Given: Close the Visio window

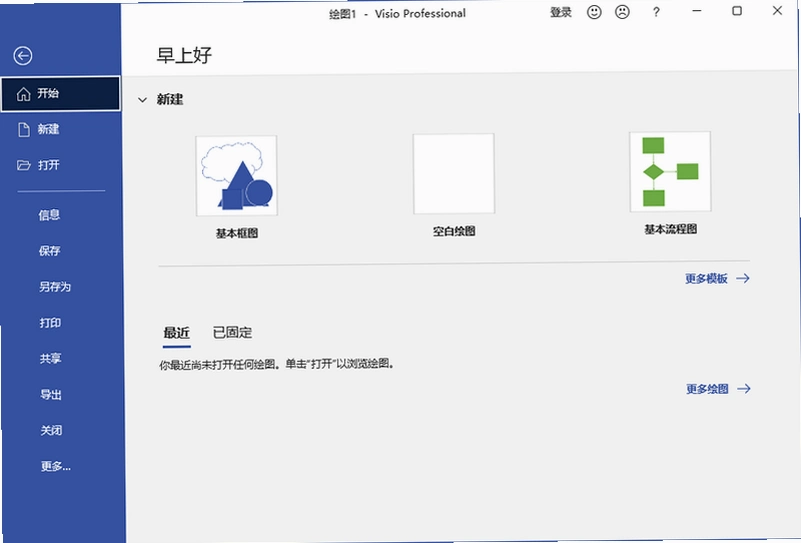Looking at the screenshot, I should [x=777, y=10].
